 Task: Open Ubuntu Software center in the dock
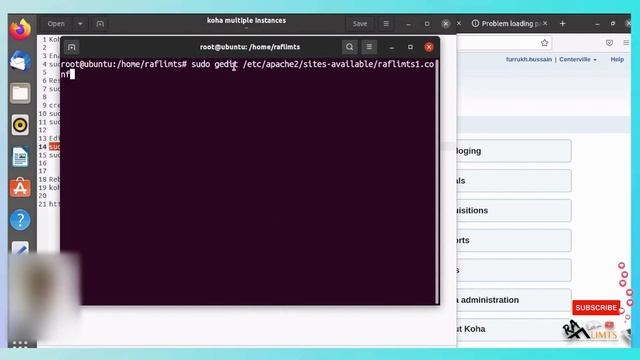(20, 188)
